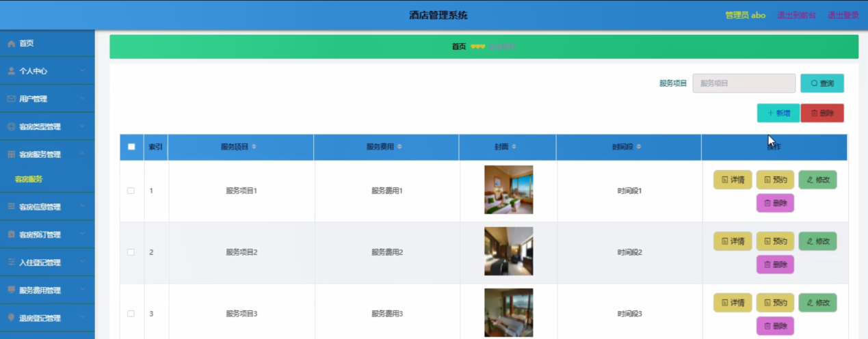The image size is (868, 339).
Task: Check the checkbox for row 1
Action: coord(131,191)
